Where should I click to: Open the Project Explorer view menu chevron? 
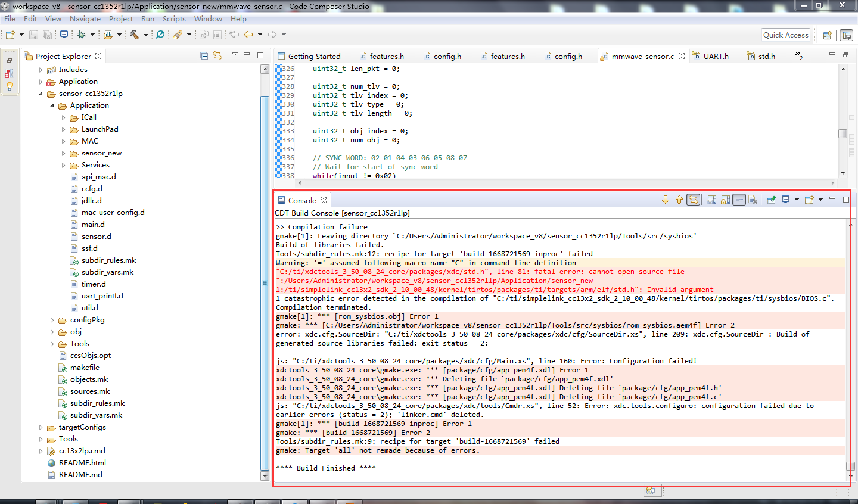[235, 55]
